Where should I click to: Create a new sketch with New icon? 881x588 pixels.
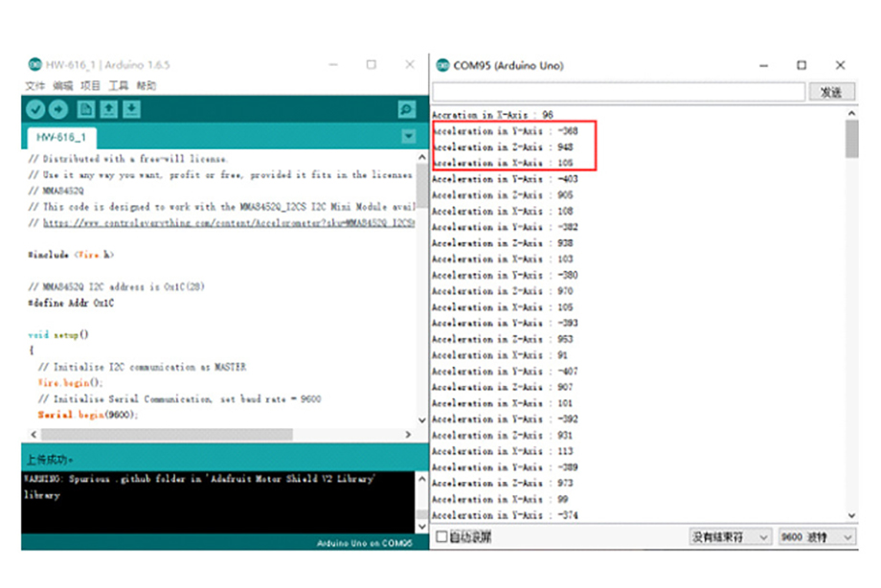coord(86,109)
